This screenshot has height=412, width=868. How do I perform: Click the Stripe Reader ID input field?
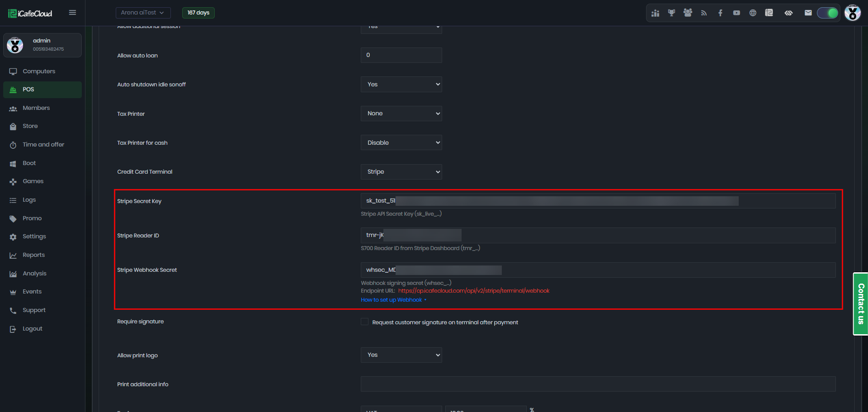tap(598, 235)
